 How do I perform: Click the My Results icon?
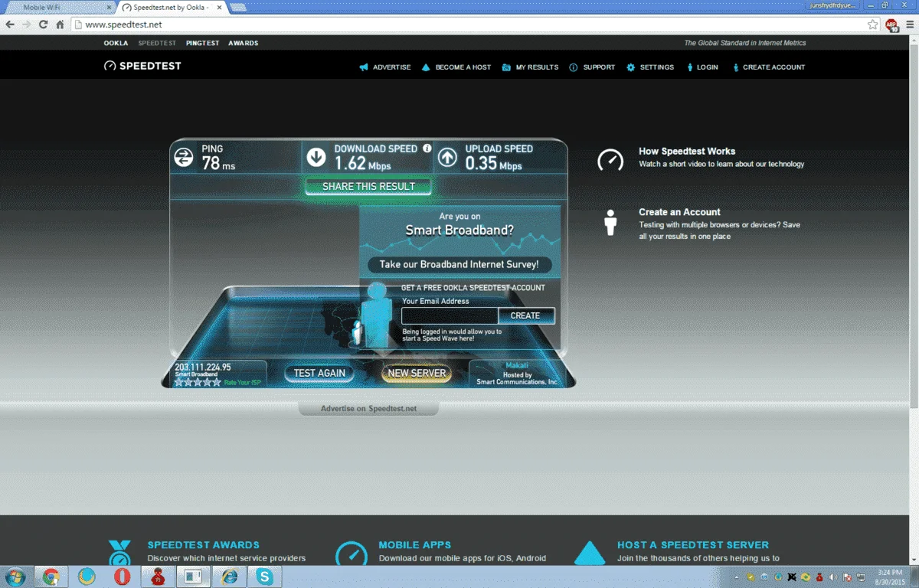pos(506,67)
